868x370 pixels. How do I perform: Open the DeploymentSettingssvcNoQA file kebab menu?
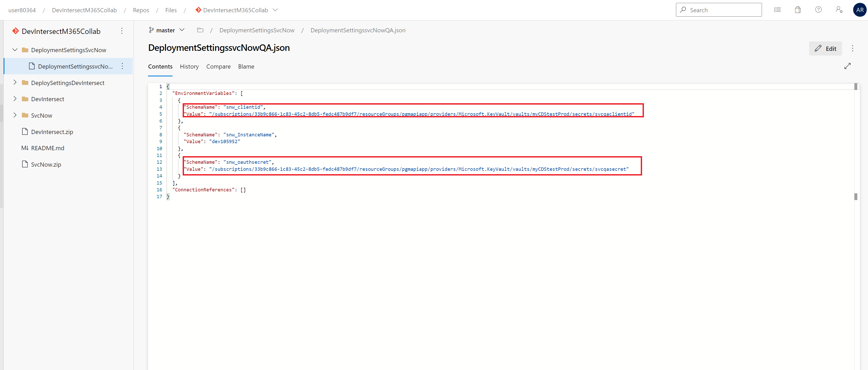(122, 66)
